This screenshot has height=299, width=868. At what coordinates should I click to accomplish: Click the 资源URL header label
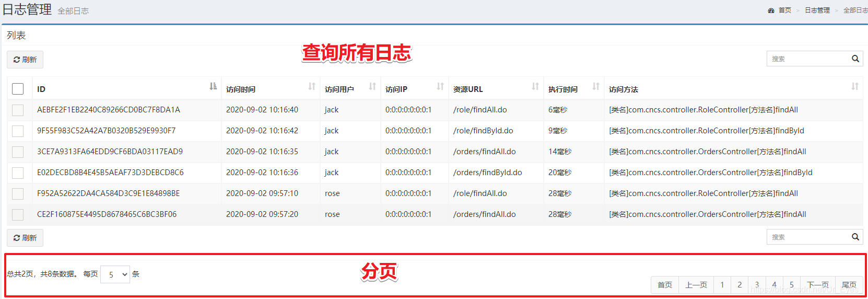click(x=468, y=89)
